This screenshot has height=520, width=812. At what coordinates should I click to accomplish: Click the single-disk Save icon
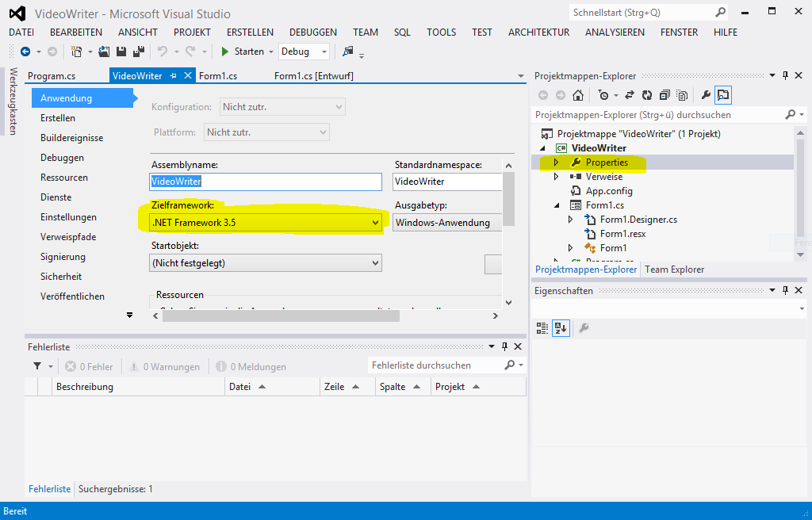tap(121, 52)
